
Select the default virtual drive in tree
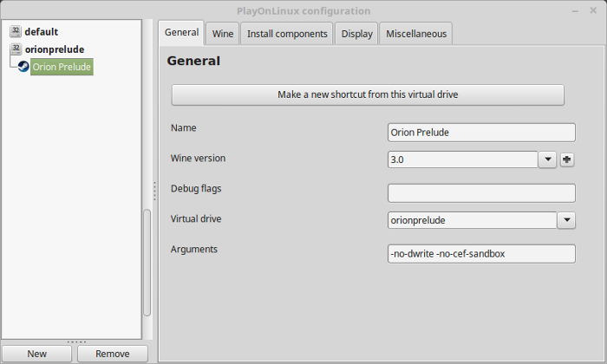(41, 32)
